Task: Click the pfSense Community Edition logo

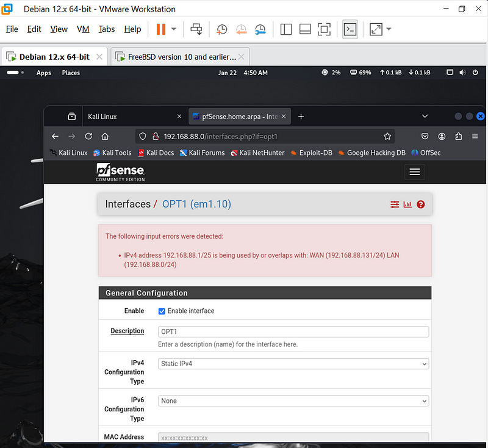Action: (x=120, y=172)
